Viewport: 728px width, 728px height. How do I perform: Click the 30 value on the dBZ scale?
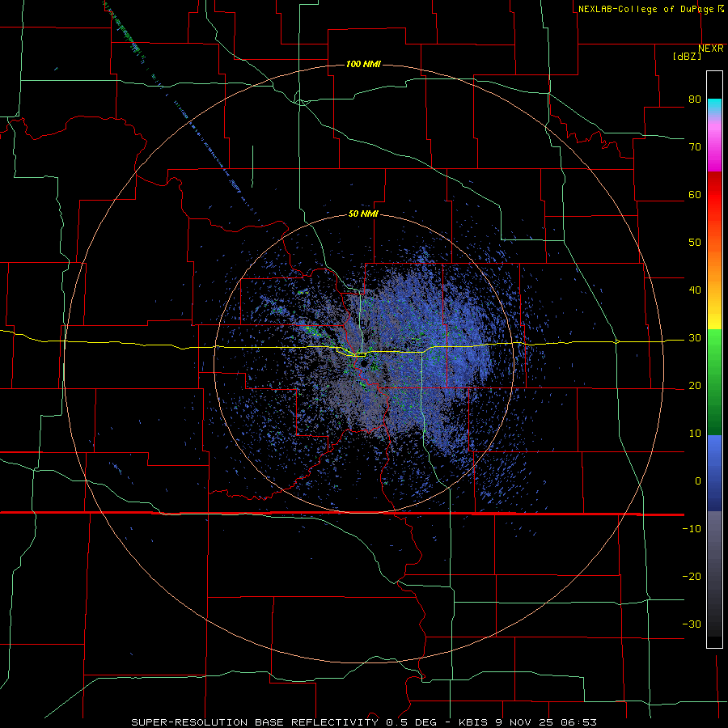click(x=695, y=338)
